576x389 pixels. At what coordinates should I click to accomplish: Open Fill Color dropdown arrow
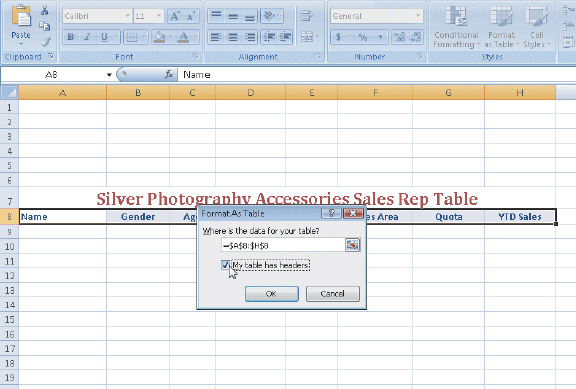[170, 37]
